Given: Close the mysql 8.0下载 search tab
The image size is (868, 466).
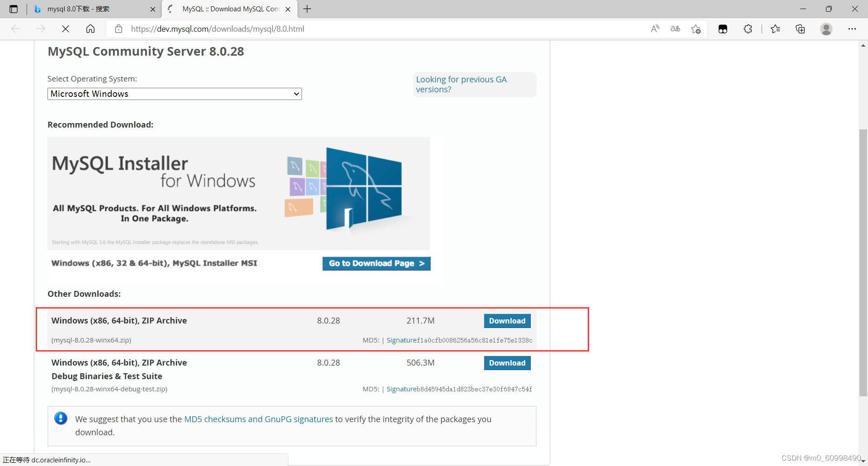Looking at the screenshot, I should coord(153,9).
